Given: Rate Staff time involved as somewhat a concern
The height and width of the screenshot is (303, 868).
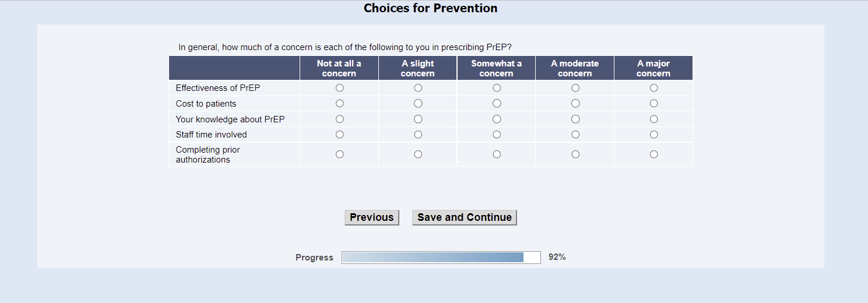Looking at the screenshot, I should click(x=497, y=135).
